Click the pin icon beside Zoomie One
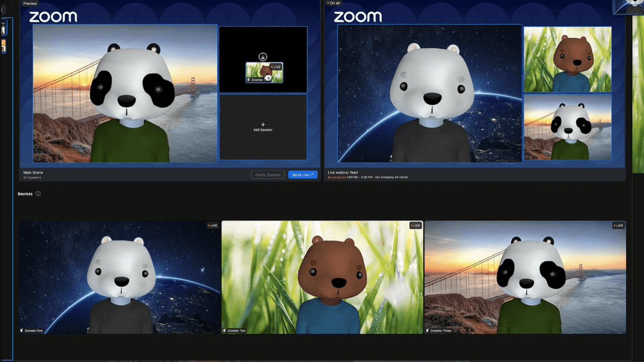This screenshot has height=362, width=644. [21, 330]
